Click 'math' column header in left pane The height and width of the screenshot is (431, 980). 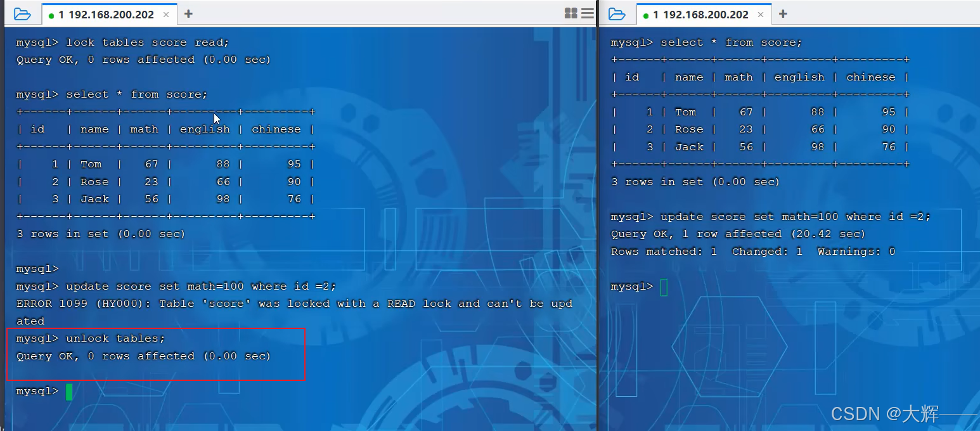pyautogui.click(x=144, y=129)
